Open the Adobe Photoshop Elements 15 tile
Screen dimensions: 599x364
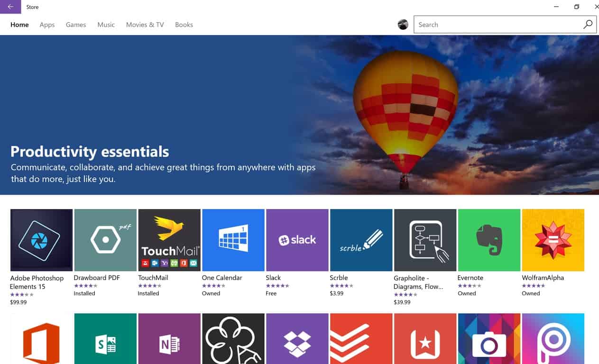(41, 240)
